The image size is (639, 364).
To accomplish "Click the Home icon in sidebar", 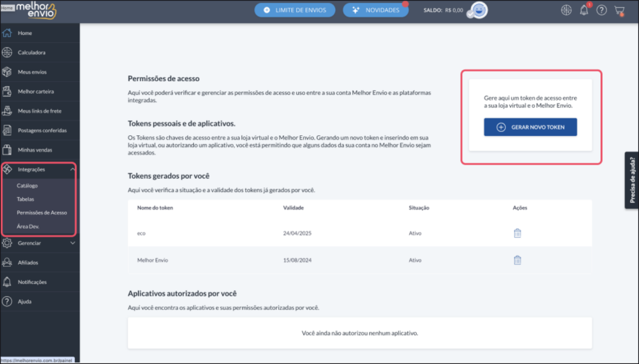I will [x=7, y=33].
